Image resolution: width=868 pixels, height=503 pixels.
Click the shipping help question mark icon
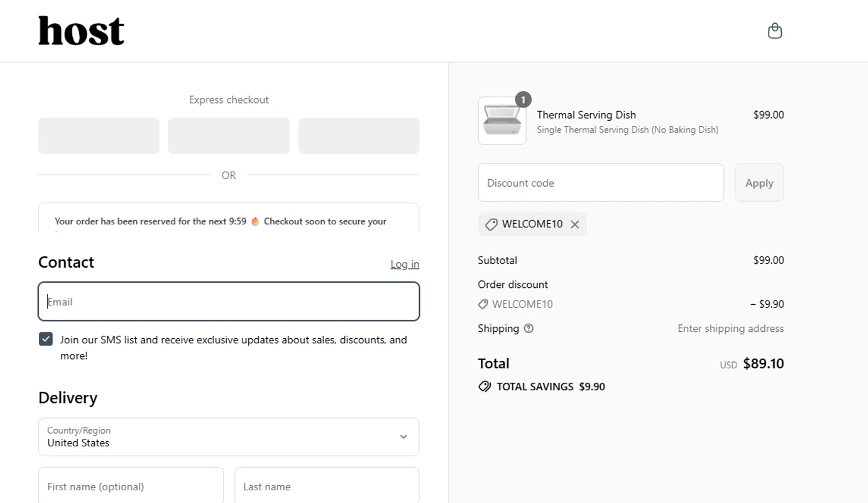(528, 328)
